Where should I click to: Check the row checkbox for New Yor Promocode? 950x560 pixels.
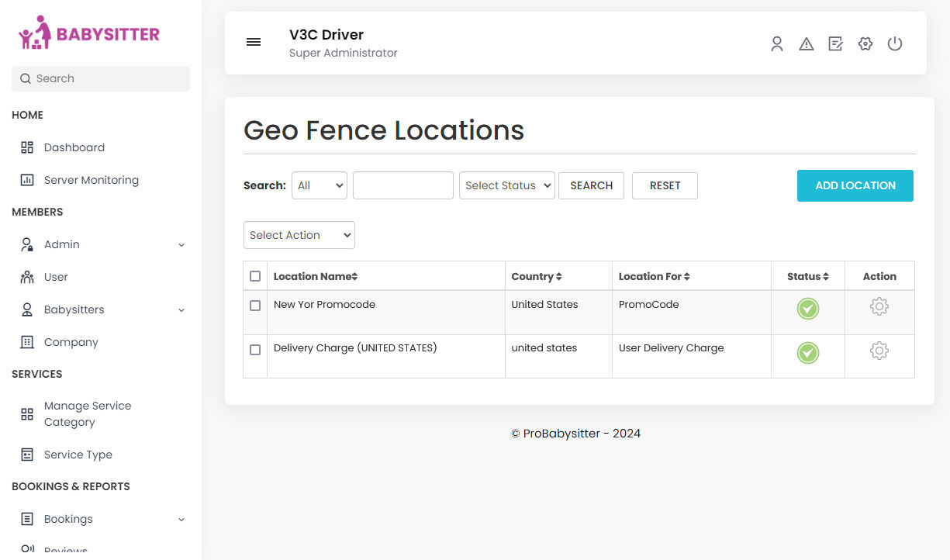[x=254, y=306]
